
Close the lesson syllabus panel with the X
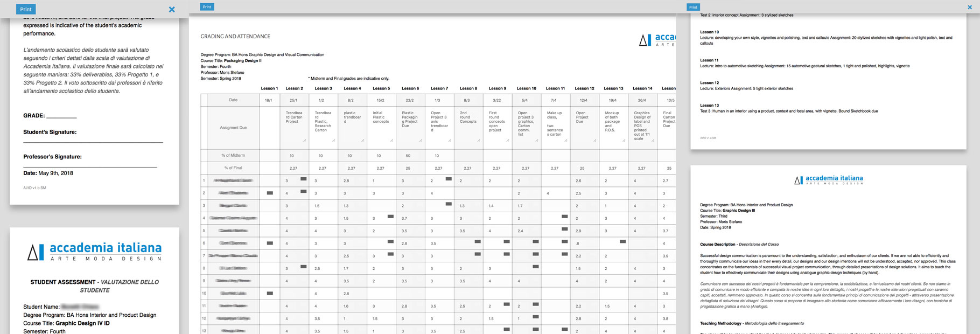click(970, 7)
